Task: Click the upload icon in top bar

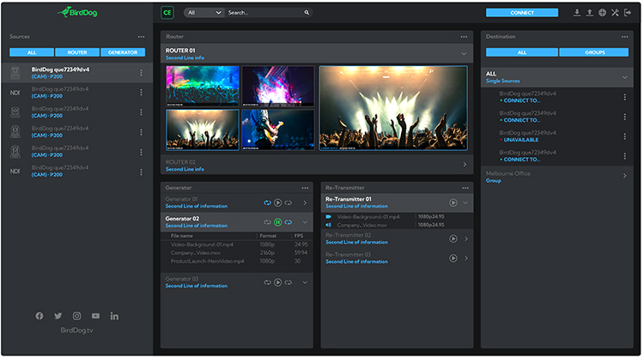Action: pyautogui.click(x=589, y=13)
